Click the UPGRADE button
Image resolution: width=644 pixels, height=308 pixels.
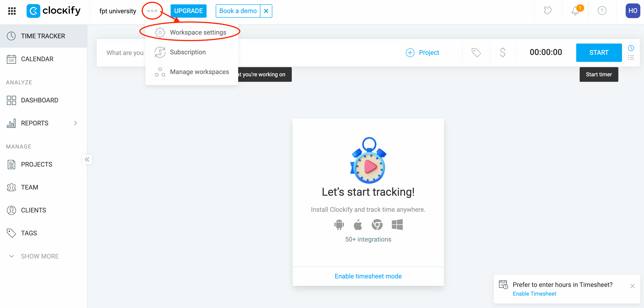188,11
